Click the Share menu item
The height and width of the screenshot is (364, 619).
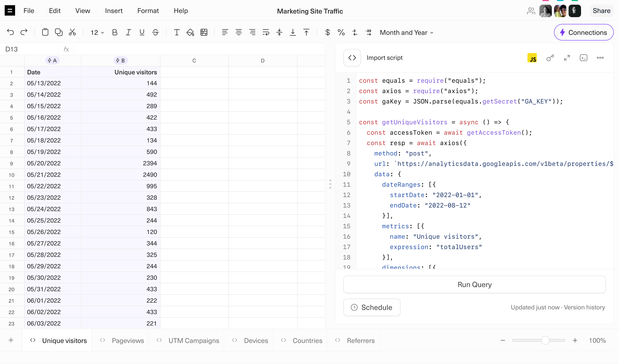tap(602, 11)
